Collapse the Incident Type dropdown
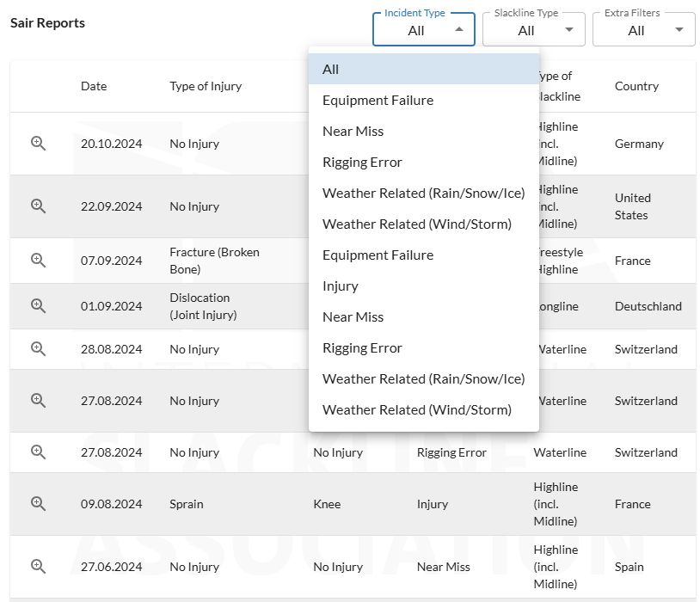This screenshot has width=700, height=602. click(x=424, y=30)
